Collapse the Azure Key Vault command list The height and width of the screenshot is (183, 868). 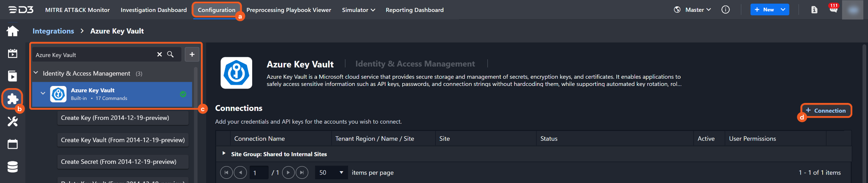[x=43, y=94]
